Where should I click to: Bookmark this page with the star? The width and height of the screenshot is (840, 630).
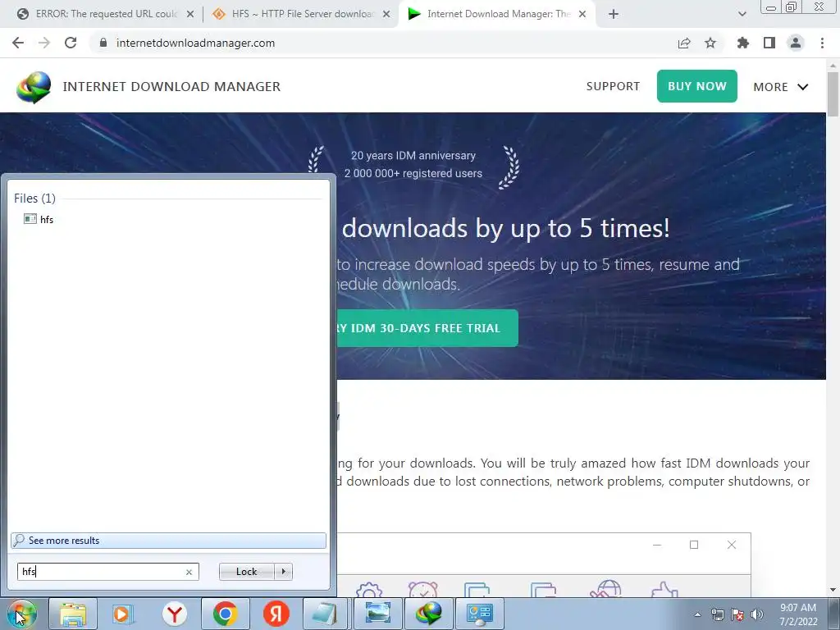(x=710, y=43)
